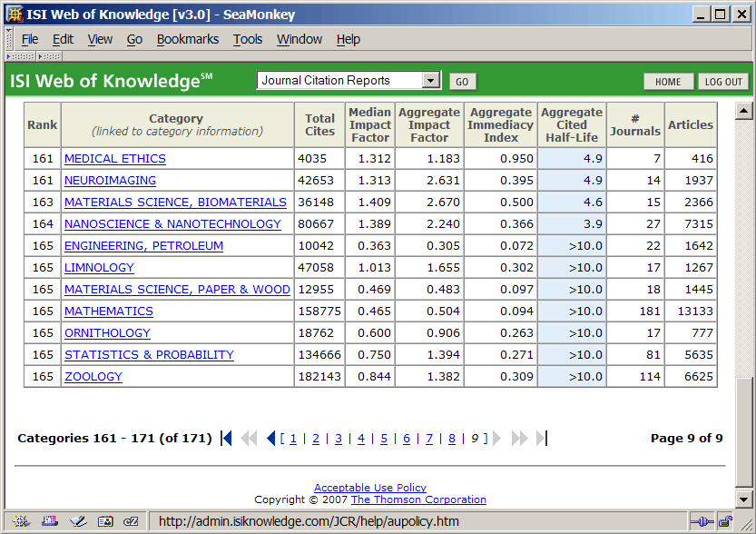Viewport: 756px width, 534px height.
Task: Click last page arrow icon
Action: tap(542, 438)
